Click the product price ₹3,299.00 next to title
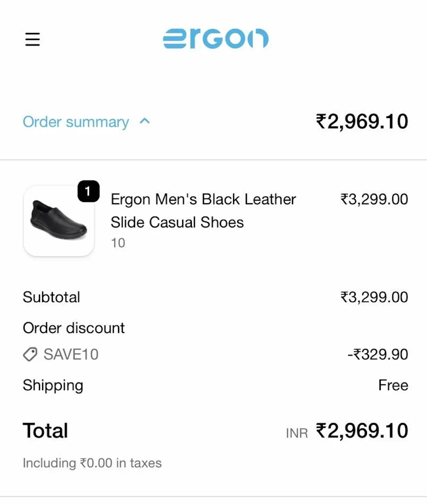This screenshot has width=427, height=504. click(x=374, y=199)
